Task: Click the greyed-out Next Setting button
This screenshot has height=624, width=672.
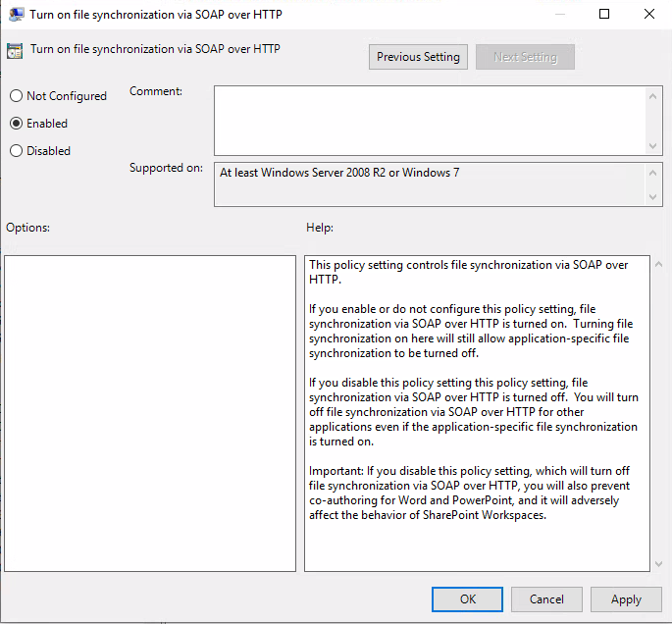Action: 525,57
